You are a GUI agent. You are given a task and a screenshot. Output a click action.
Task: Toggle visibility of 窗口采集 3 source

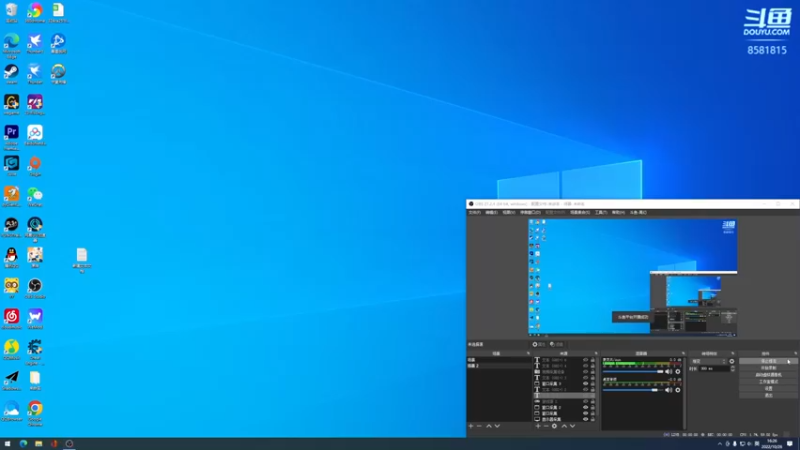coord(586,384)
